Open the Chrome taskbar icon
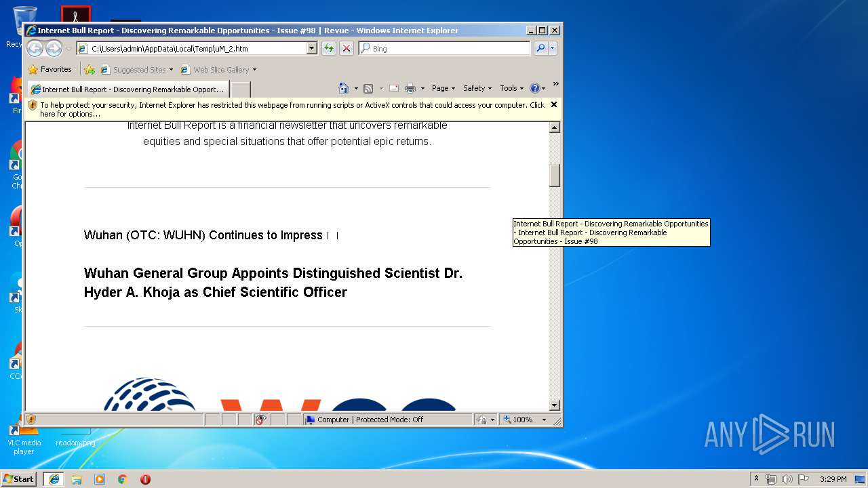868x488 pixels. pos(123,479)
